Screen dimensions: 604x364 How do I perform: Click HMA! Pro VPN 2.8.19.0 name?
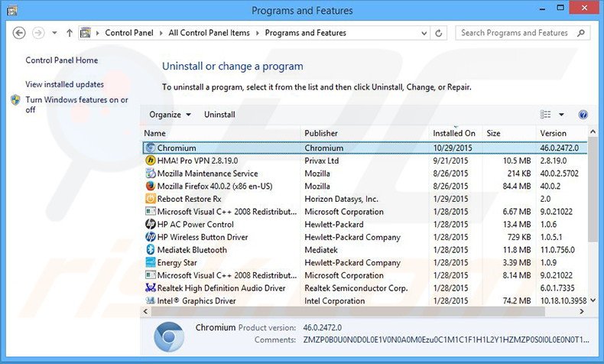coord(197,161)
